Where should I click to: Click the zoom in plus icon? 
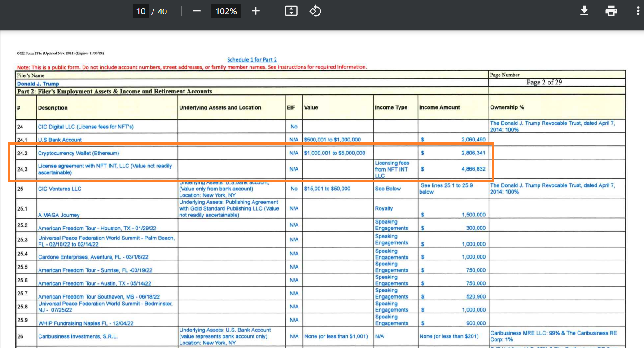256,11
